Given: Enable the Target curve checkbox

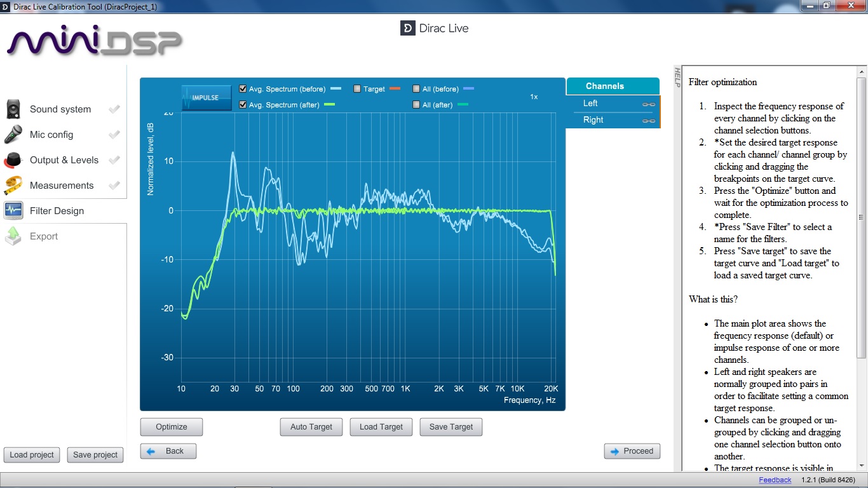Looking at the screenshot, I should coord(357,89).
